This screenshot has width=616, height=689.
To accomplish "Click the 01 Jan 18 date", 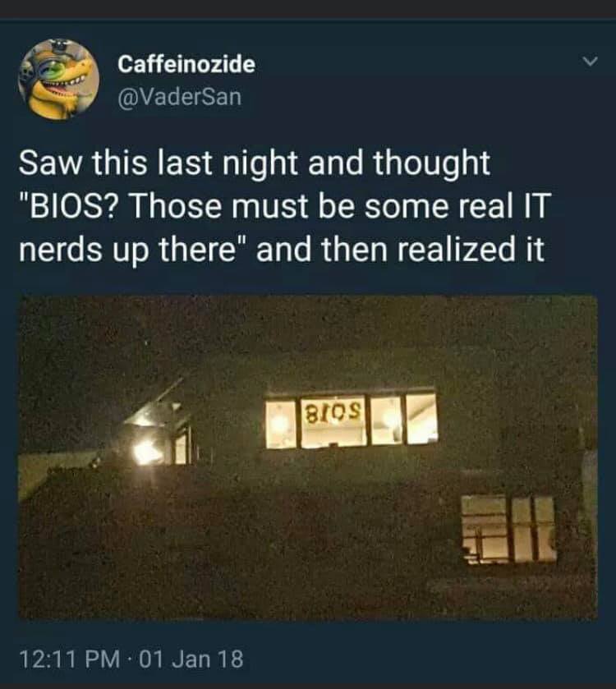I will coord(191,659).
